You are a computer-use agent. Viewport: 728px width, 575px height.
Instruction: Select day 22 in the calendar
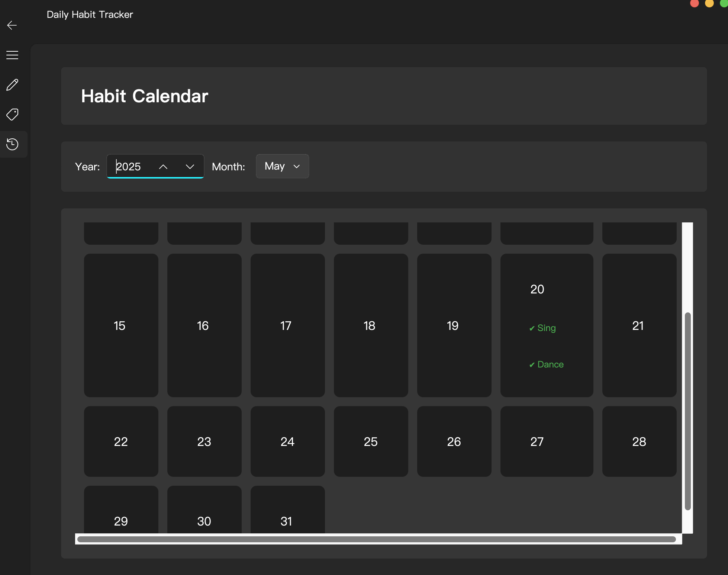(121, 441)
